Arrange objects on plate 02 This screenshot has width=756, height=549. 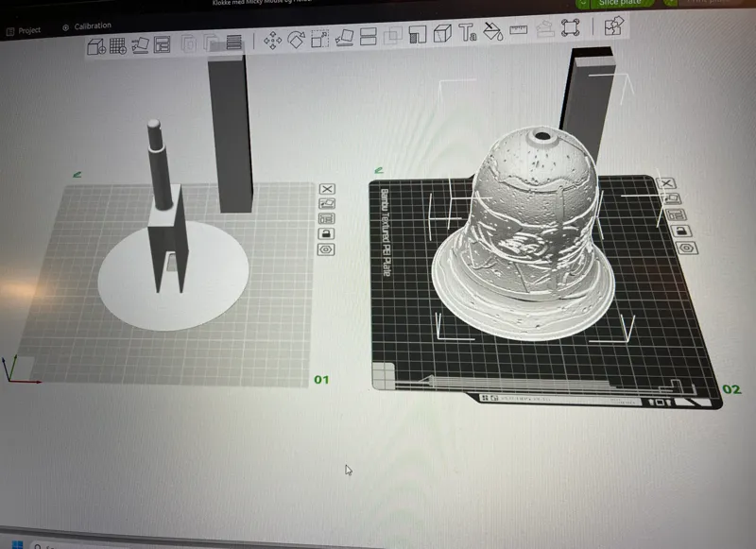click(x=677, y=215)
